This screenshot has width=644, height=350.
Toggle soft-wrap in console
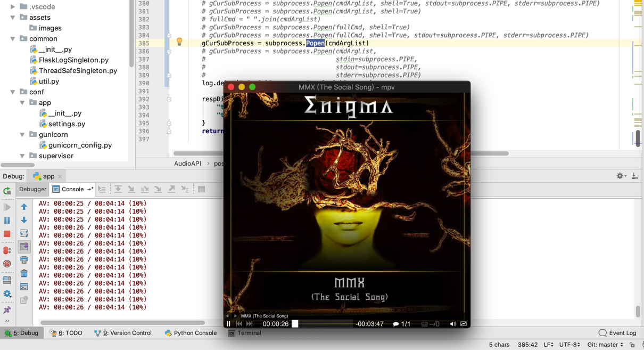click(x=24, y=233)
